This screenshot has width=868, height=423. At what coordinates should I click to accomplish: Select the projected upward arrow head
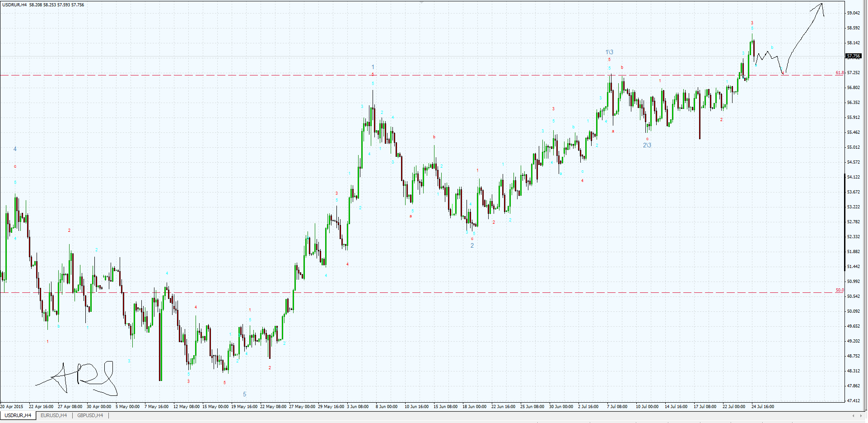820,5
